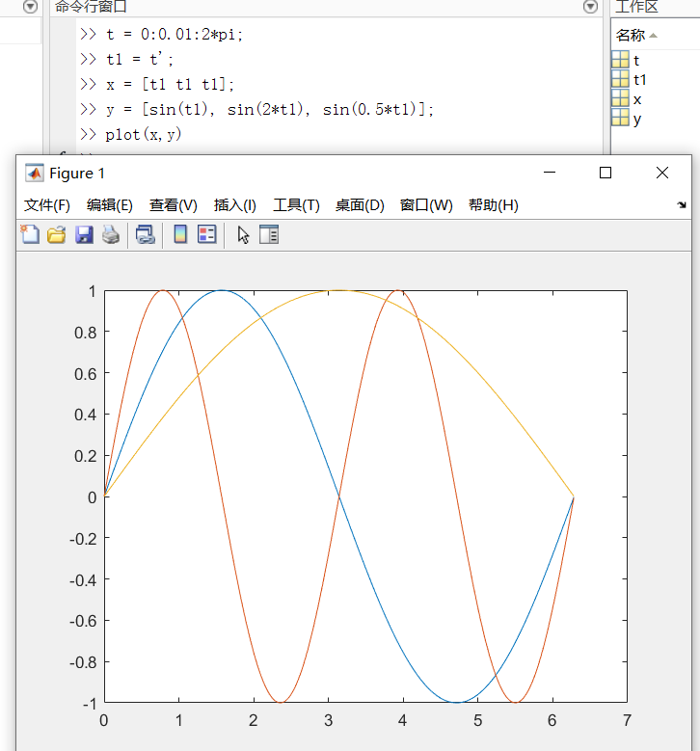Viewport: 700px width, 751px height.
Task: Select workspace variable name t
Action: click(x=636, y=61)
